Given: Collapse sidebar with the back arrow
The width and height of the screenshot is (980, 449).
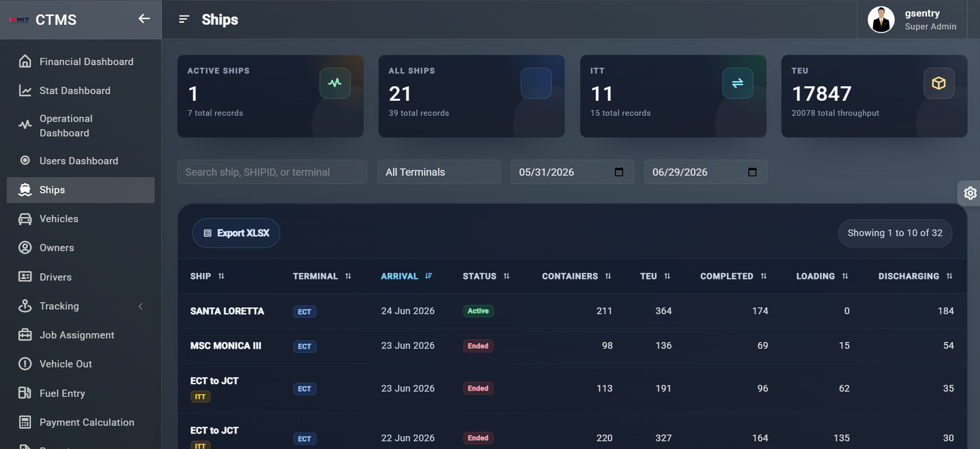Looking at the screenshot, I should (x=144, y=19).
